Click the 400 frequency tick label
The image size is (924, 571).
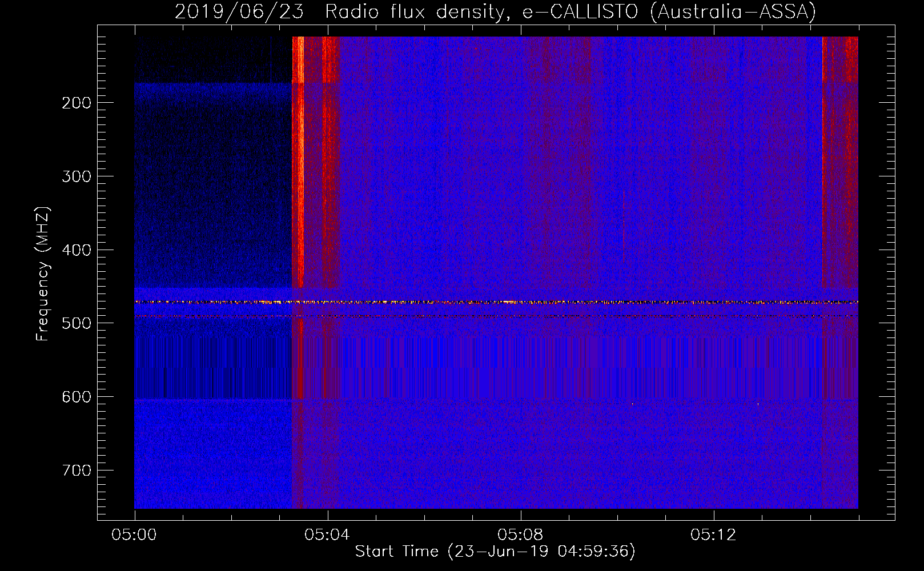pyautogui.click(x=77, y=250)
